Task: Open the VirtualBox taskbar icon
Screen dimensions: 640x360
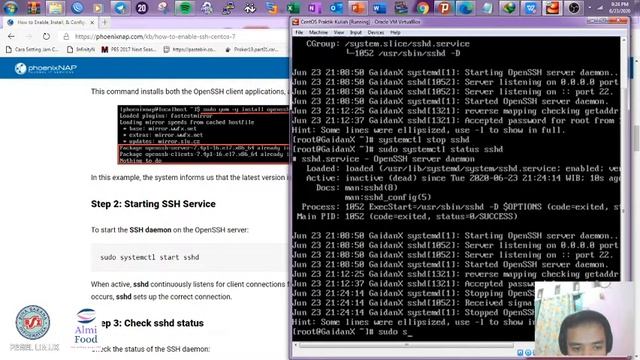Action: (552, 8)
